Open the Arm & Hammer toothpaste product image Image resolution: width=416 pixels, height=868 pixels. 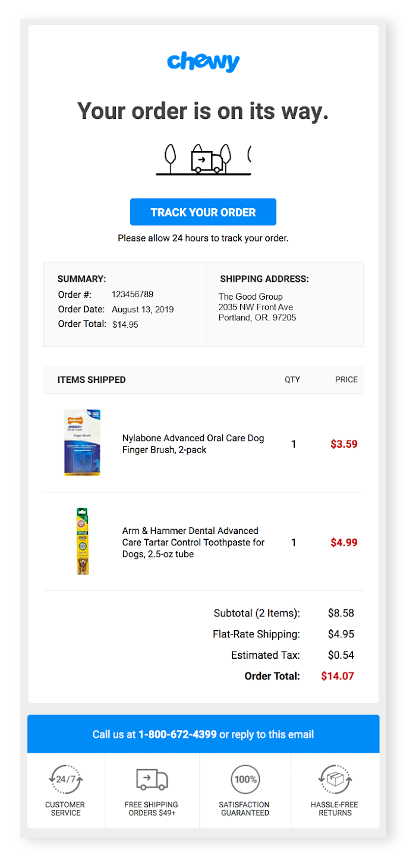click(x=83, y=541)
